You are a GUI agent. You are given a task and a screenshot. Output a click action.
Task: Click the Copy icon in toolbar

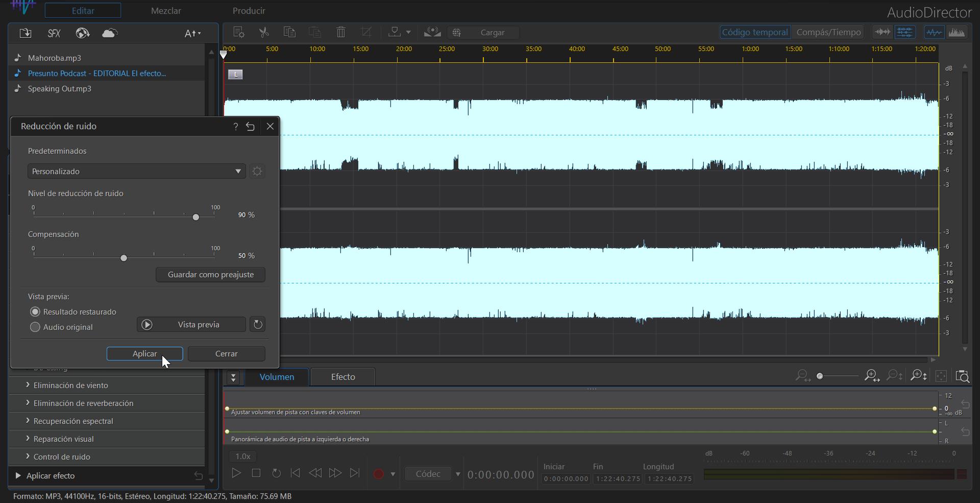pos(289,32)
